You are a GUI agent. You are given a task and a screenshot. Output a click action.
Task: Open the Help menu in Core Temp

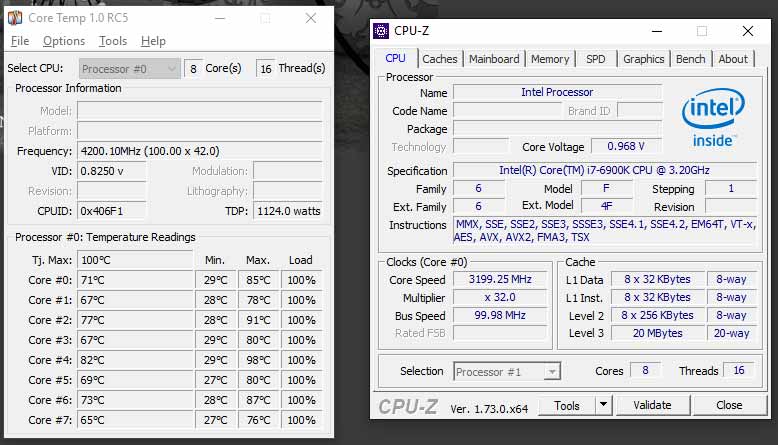[x=153, y=41]
